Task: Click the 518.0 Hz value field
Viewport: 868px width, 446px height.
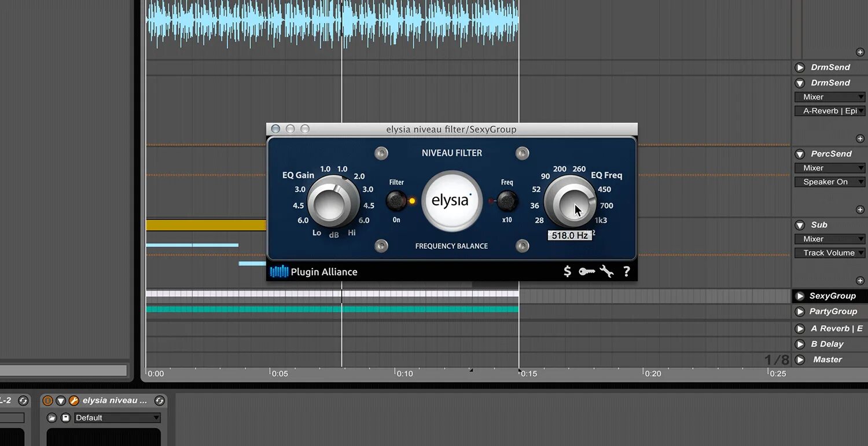Action: pyautogui.click(x=570, y=235)
